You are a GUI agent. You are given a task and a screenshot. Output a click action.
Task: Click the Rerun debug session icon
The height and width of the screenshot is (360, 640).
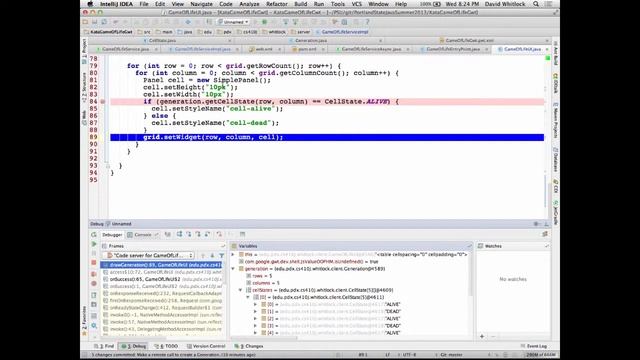click(94, 235)
